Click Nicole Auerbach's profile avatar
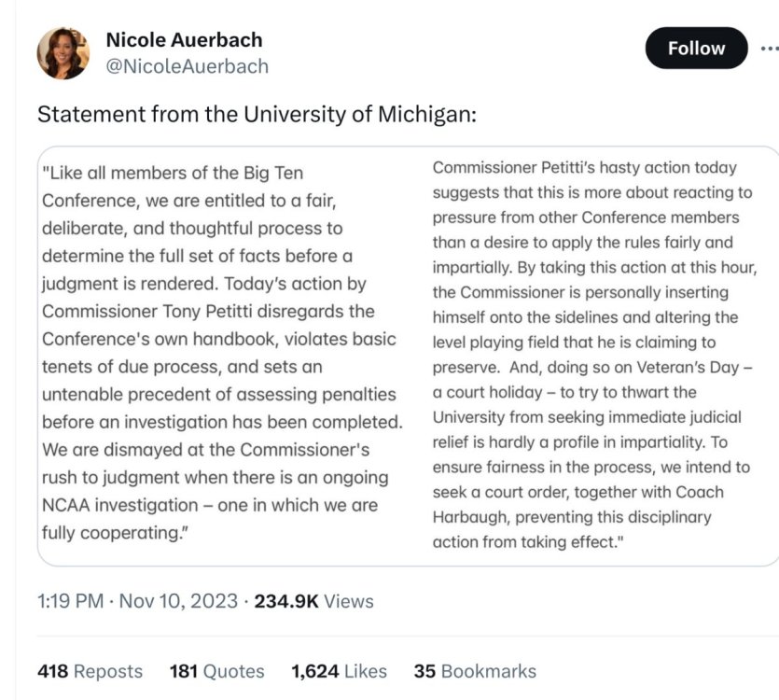 pos(63,53)
